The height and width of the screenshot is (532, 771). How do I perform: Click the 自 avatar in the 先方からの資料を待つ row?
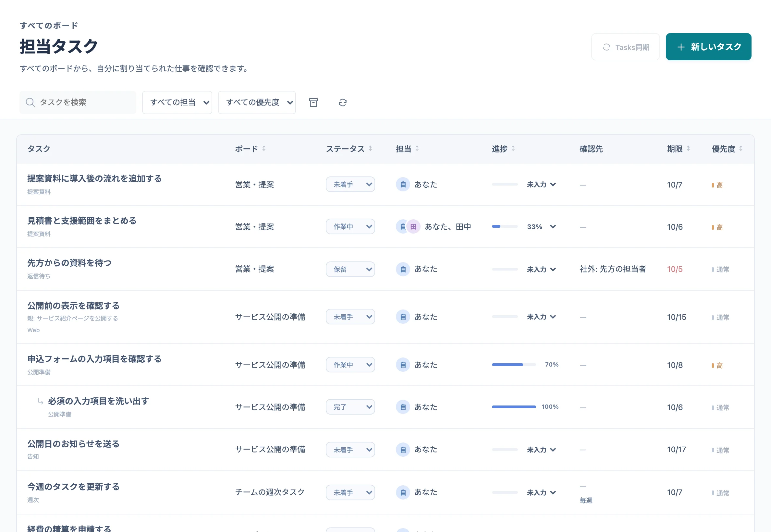(x=403, y=269)
